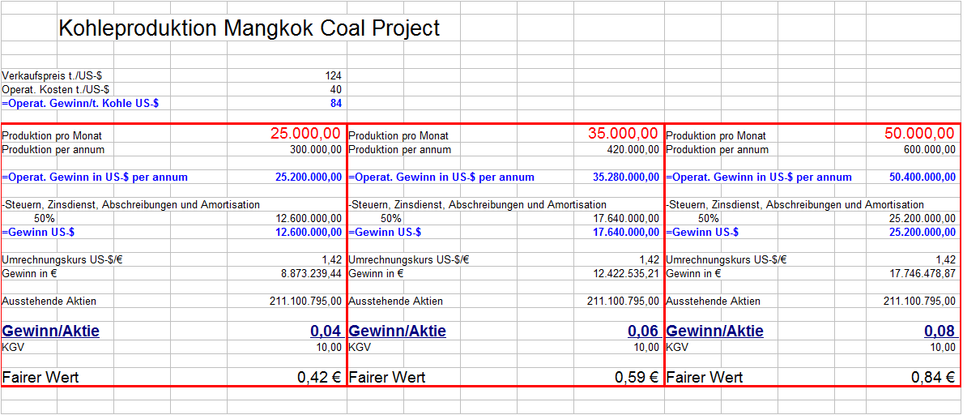Select red monthly production value 50.000,00
The width and height of the screenshot is (980, 415).
(x=918, y=134)
